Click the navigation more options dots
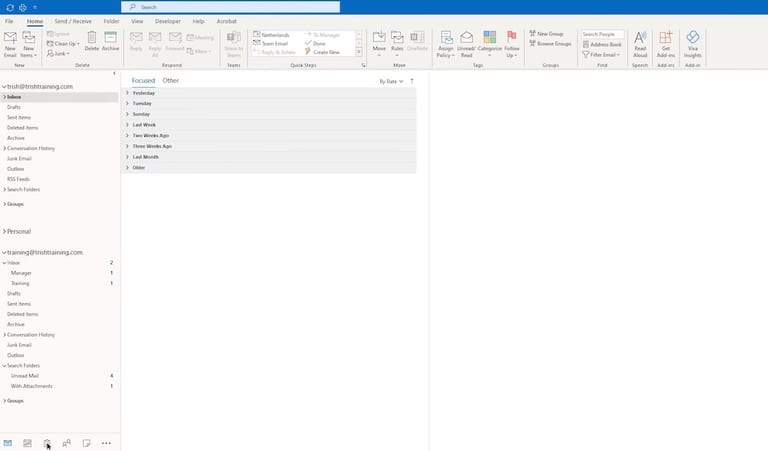768x451 pixels. coord(106,443)
